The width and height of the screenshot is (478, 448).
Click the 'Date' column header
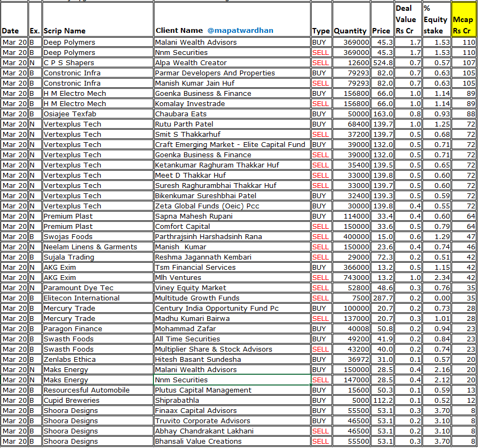(x=14, y=19)
